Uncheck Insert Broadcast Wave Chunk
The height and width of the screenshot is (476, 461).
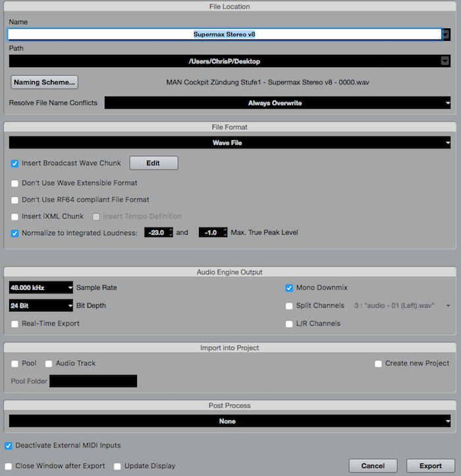tap(14, 164)
